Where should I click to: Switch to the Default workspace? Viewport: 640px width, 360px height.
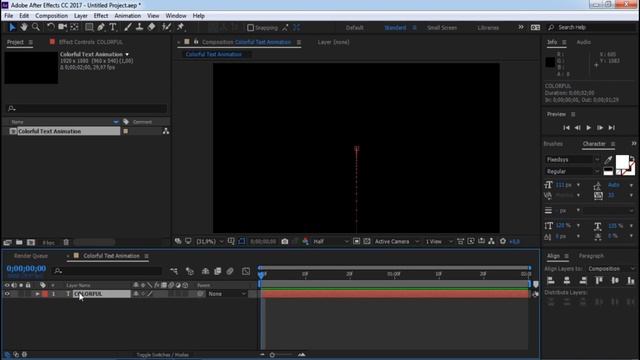(x=354, y=28)
